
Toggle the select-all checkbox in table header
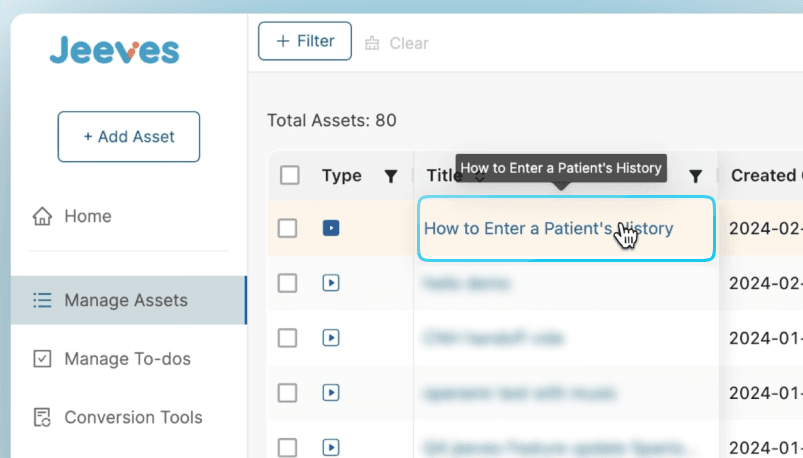click(x=290, y=175)
